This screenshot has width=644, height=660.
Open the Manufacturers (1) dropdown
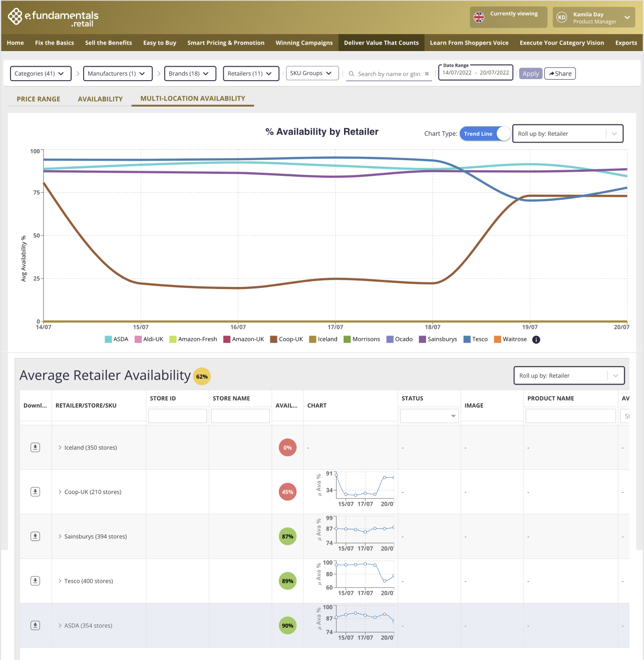pos(118,74)
